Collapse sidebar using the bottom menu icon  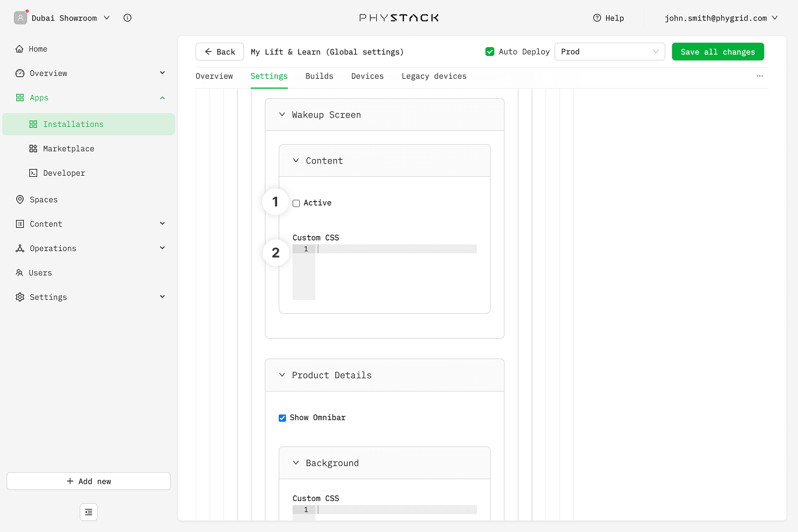[89, 512]
